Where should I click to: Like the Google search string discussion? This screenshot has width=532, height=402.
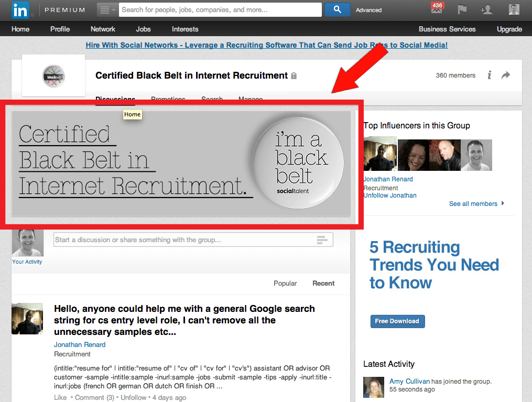click(x=60, y=398)
